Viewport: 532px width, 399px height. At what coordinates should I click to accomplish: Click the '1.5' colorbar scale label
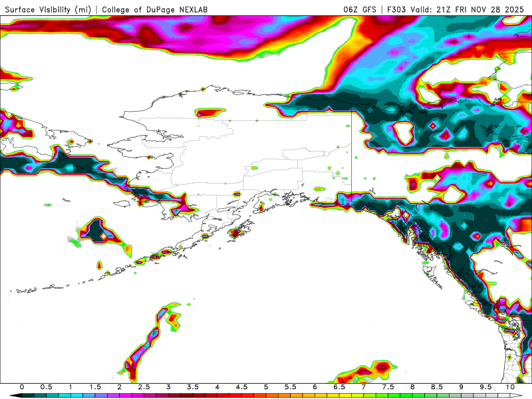95,387
